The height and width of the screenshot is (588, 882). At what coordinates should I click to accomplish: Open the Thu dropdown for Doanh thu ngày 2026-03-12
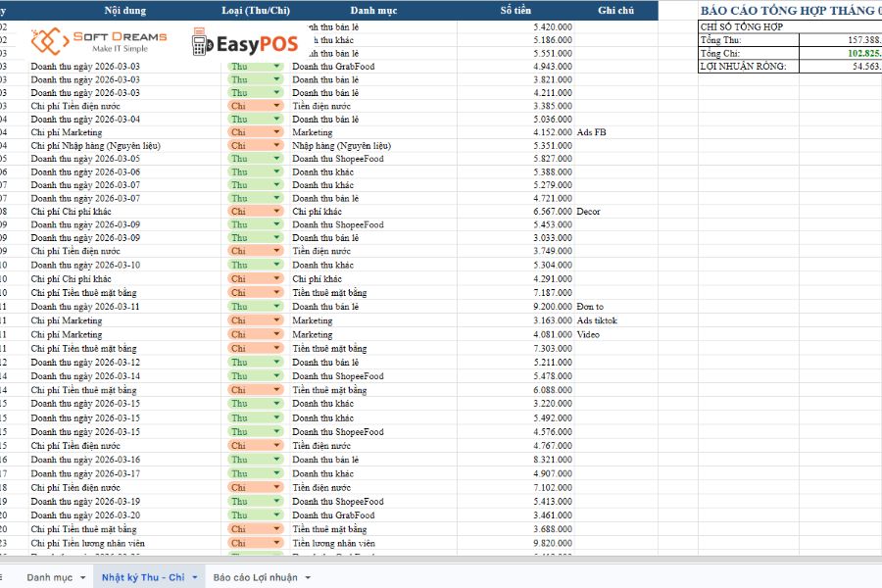pos(276,363)
